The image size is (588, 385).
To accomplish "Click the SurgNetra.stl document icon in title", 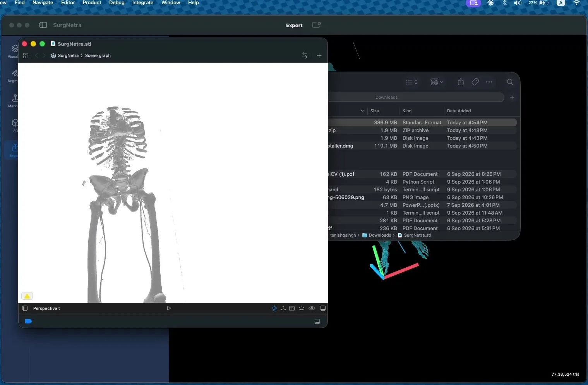I will (x=53, y=44).
